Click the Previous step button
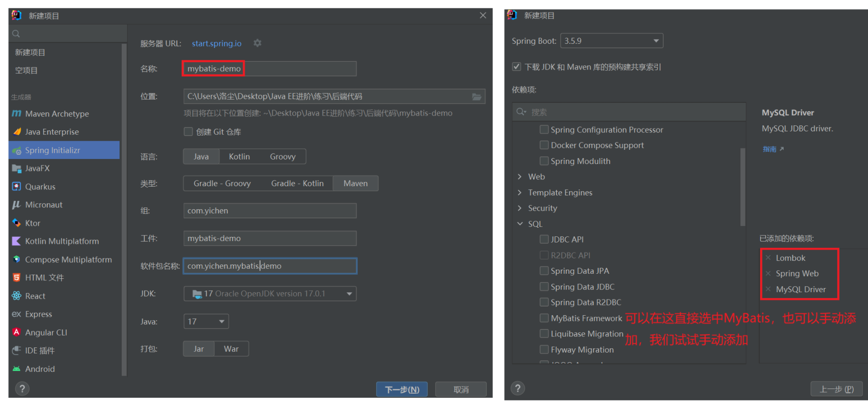This screenshot has width=868, height=406. coord(836,389)
